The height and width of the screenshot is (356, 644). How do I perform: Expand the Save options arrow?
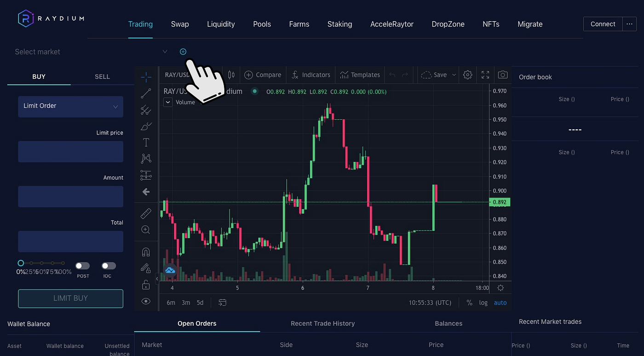(x=454, y=75)
